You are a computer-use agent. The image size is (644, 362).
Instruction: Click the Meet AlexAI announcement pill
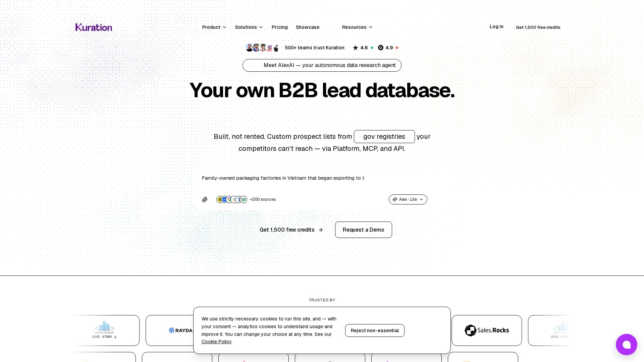click(322, 65)
